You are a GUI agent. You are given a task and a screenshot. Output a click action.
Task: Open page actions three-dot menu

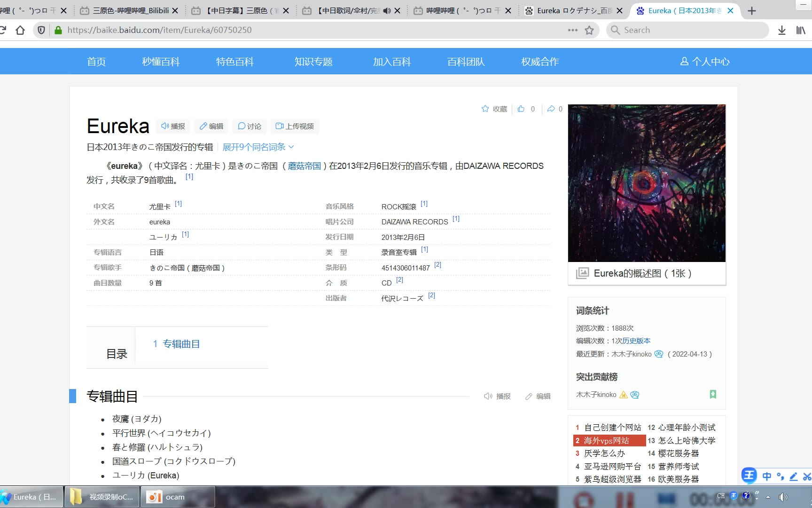(572, 30)
